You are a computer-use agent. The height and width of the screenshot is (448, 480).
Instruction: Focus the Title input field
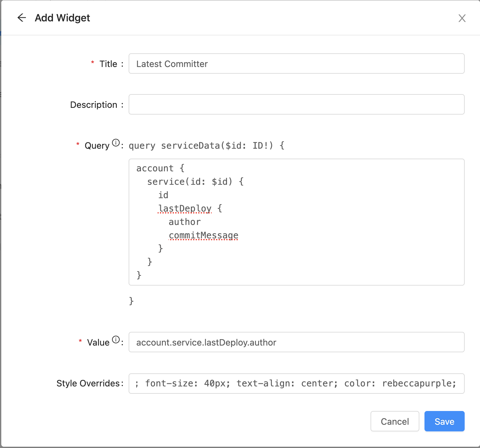pos(296,63)
